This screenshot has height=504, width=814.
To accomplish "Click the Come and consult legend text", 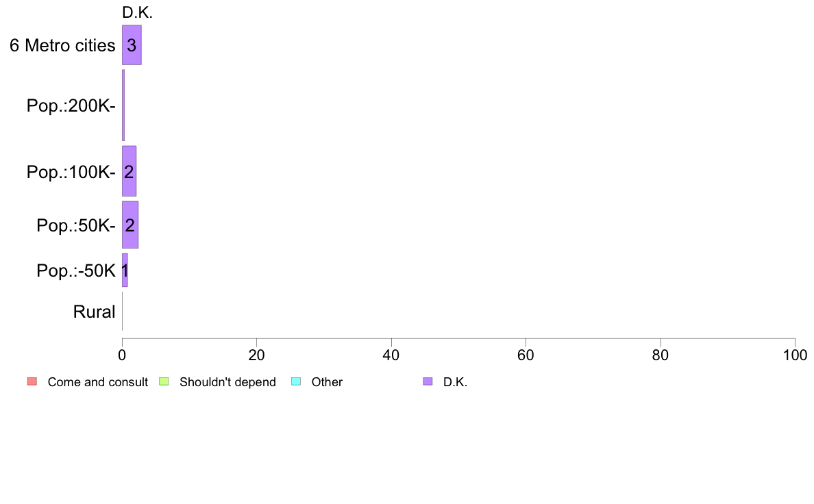I will [x=97, y=382].
